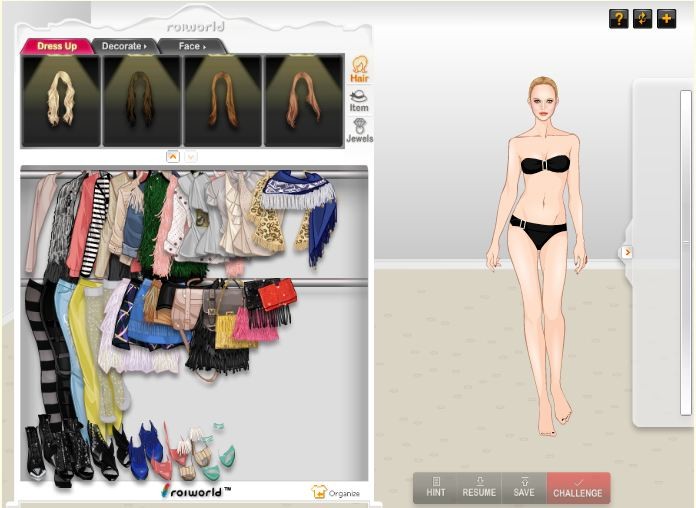Image resolution: width=696 pixels, height=508 pixels.
Task: Choose the blonde wavy hair thumbnail
Action: coord(61,100)
